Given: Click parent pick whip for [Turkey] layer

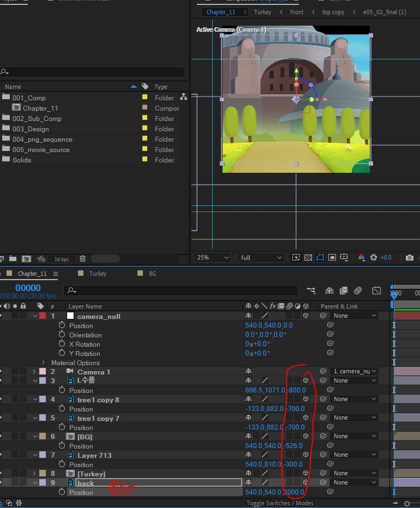Looking at the screenshot, I should click(323, 473).
